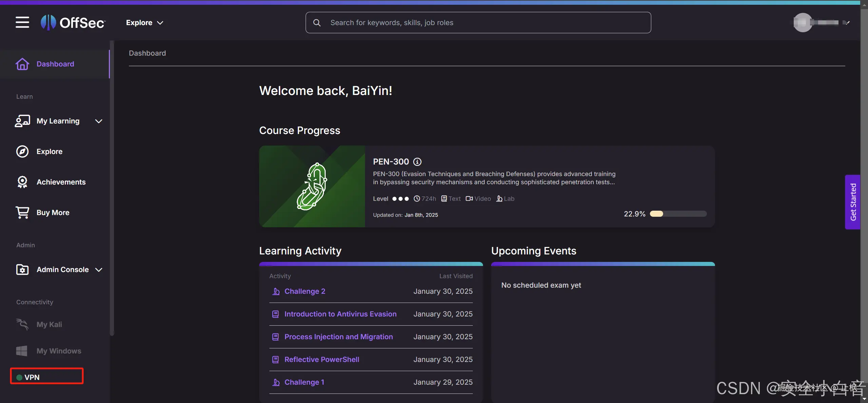Open Introduction to Antivirus Evasion link
Image resolution: width=868 pixels, height=403 pixels.
point(340,314)
